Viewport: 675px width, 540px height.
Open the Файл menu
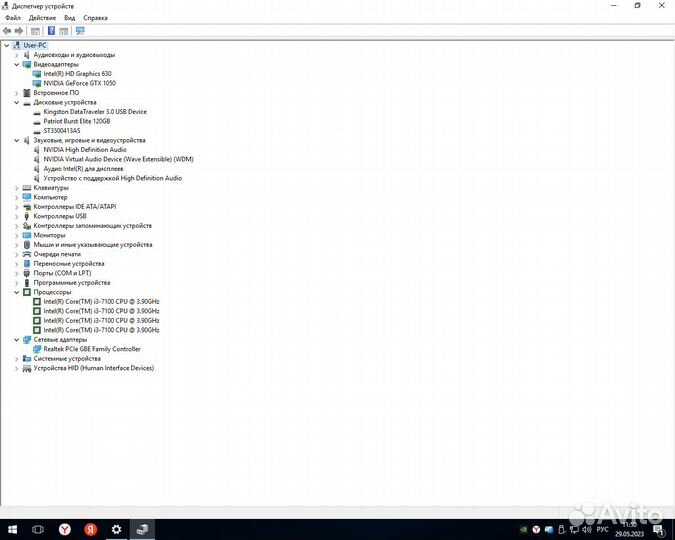click(12, 18)
